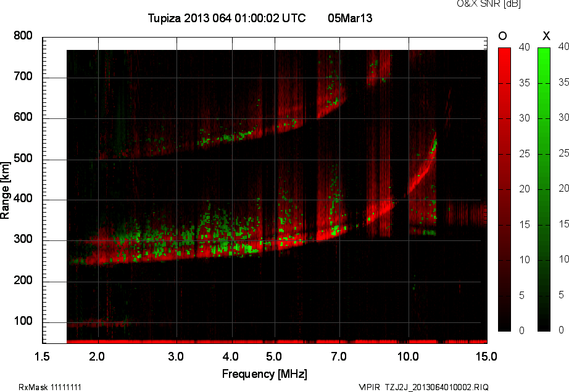Click the 10.0 MHz frequency tick label
The height and width of the screenshot is (392, 569).
coord(408,356)
